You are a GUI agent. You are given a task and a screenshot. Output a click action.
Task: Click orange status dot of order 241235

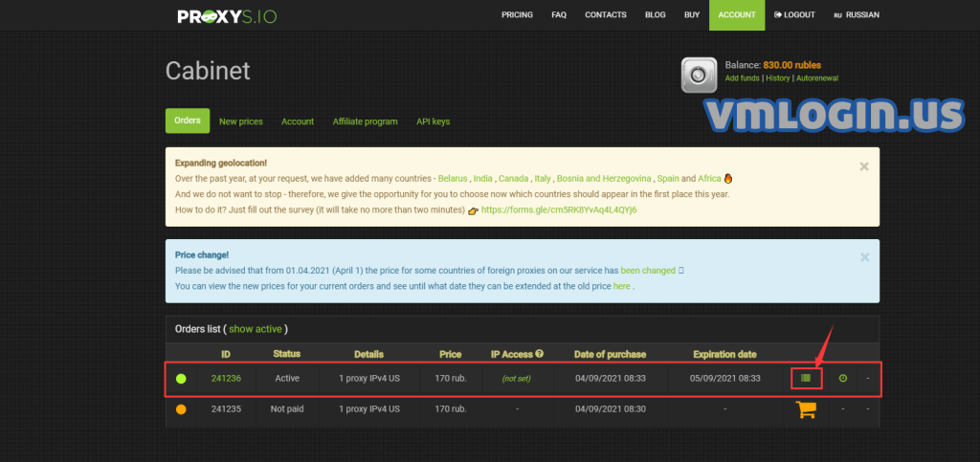click(181, 409)
